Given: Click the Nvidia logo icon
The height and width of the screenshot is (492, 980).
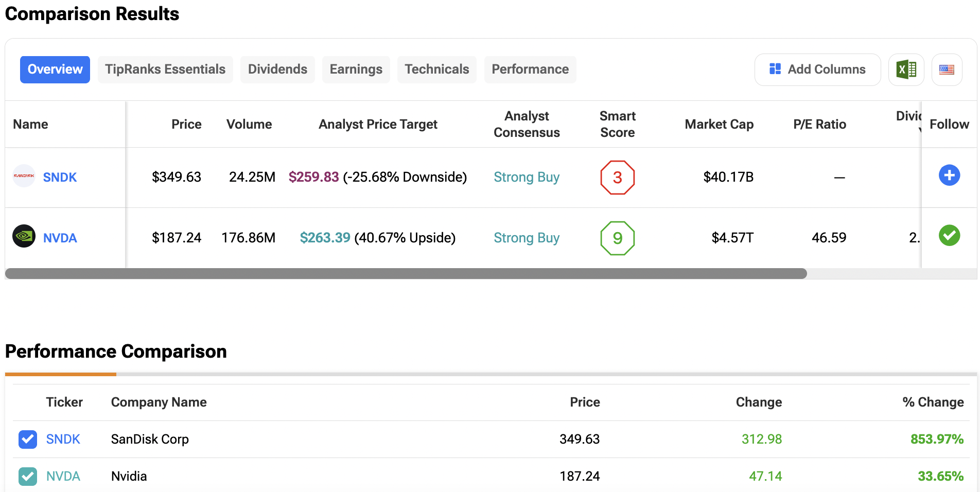Looking at the screenshot, I should click(x=24, y=236).
